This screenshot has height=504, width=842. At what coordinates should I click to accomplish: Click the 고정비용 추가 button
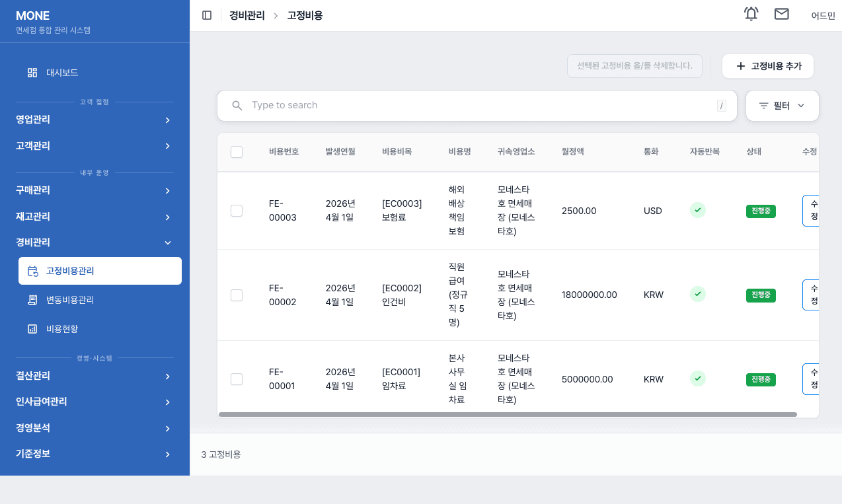(x=768, y=66)
